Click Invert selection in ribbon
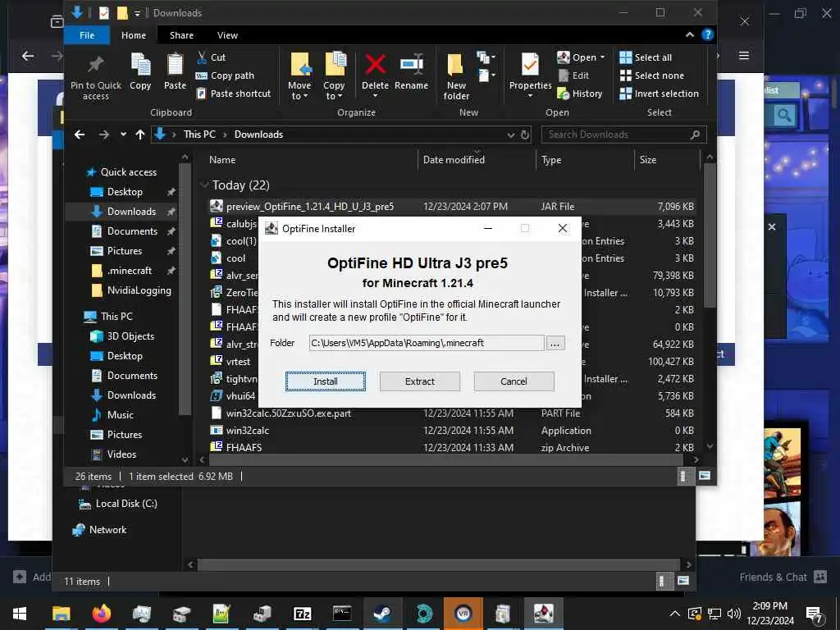The width and height of the screenshot is (840, 630). pos(659,94)
